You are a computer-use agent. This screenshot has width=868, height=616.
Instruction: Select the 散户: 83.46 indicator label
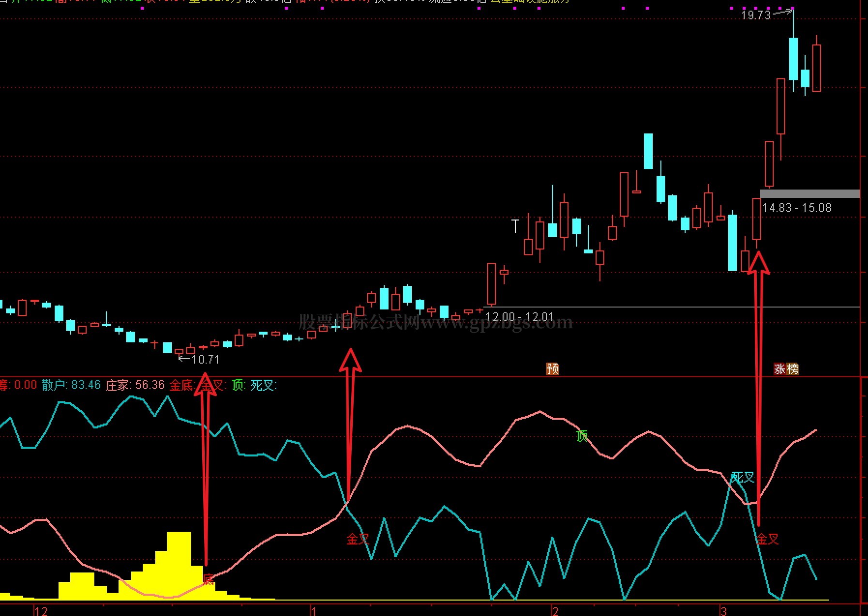(71, 385)
